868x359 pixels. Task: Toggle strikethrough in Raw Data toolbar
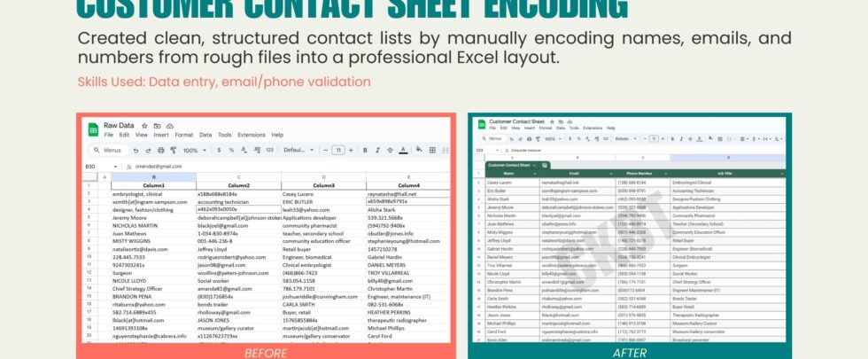point(391,151)
